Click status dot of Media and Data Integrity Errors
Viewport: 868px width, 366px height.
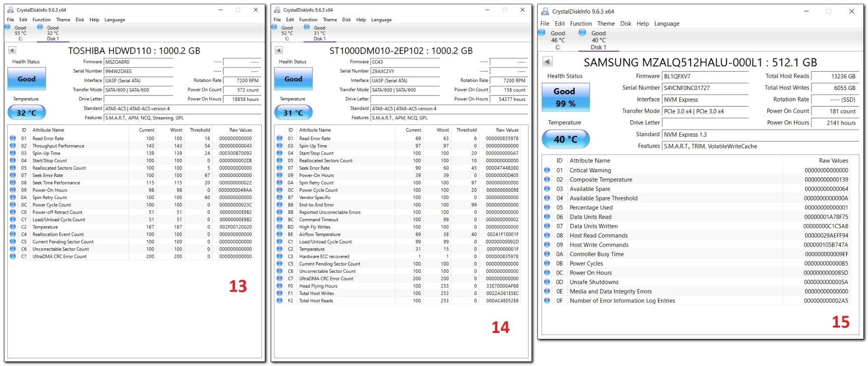pos(547,291)
